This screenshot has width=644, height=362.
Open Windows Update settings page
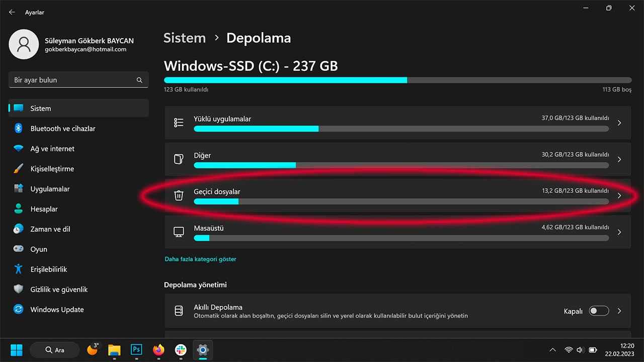[x=78, y=309]
